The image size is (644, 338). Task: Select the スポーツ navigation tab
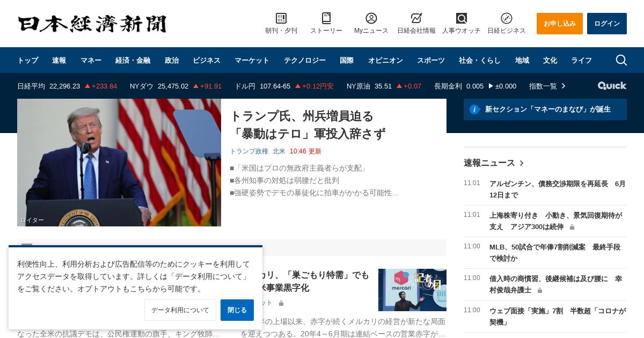point(431,60)
